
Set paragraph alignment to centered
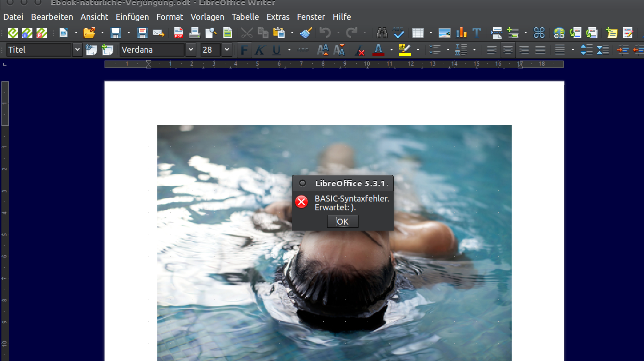[x=508, y=49]
